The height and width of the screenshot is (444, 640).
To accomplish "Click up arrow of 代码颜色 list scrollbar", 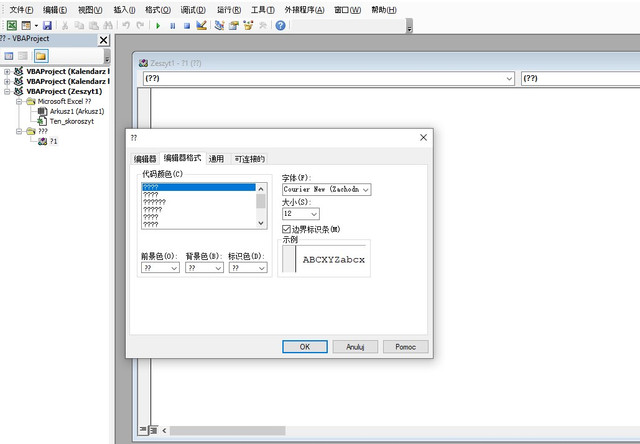I will 261,189.
